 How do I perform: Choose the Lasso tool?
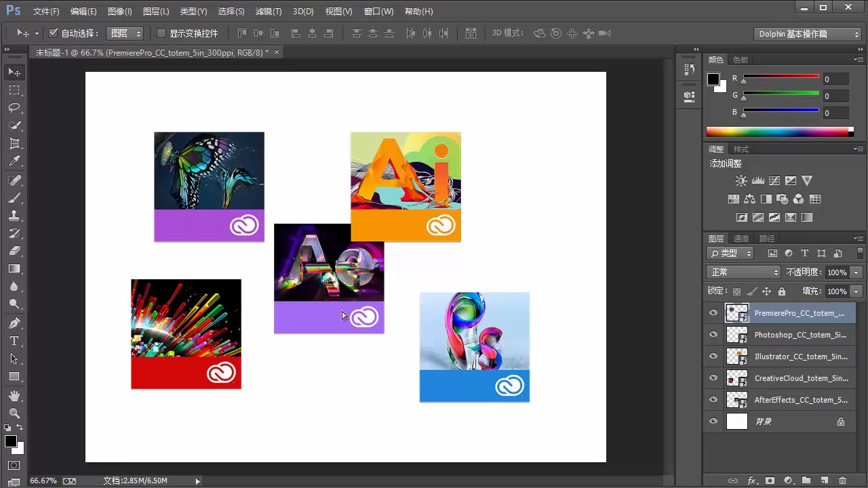tap(14, 108)
